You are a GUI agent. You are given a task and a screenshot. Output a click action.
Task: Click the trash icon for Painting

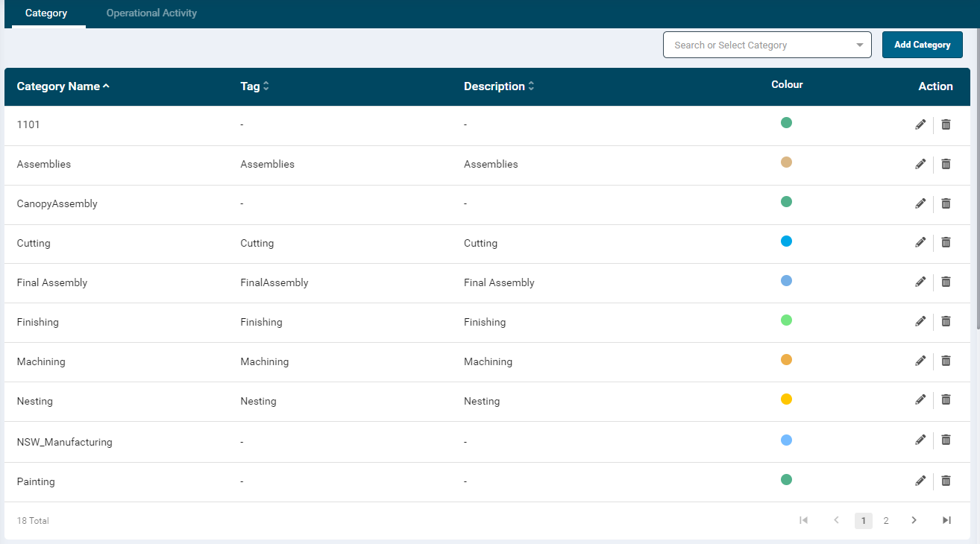click(x=946, y=481)
